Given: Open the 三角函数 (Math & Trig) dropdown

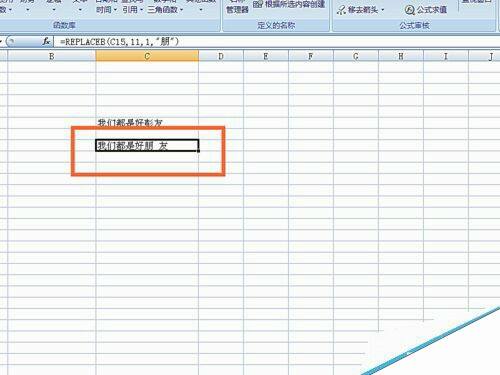Looking at the screenshot, I should pos(165,10).
